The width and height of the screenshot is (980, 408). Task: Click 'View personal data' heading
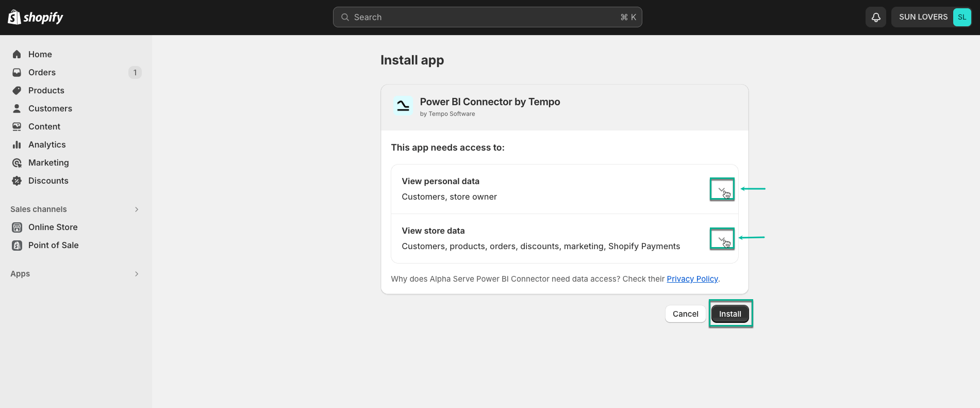coord(440,181)
